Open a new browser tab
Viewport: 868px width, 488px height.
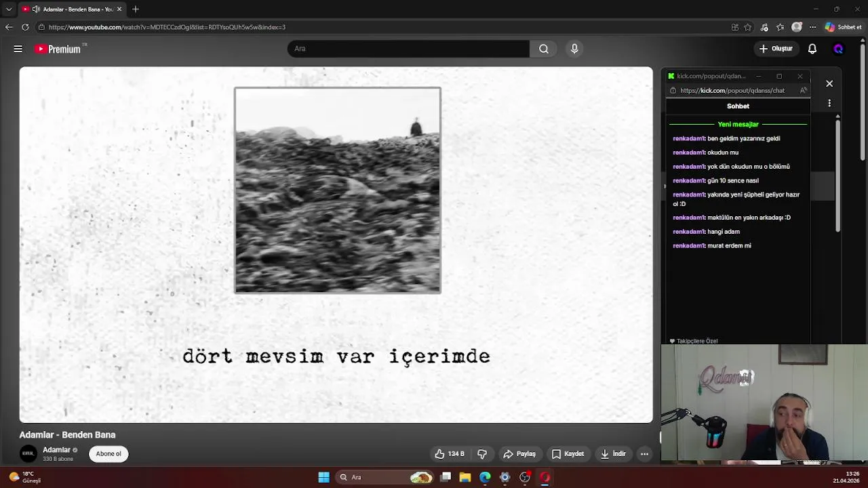tap(136, 9)
